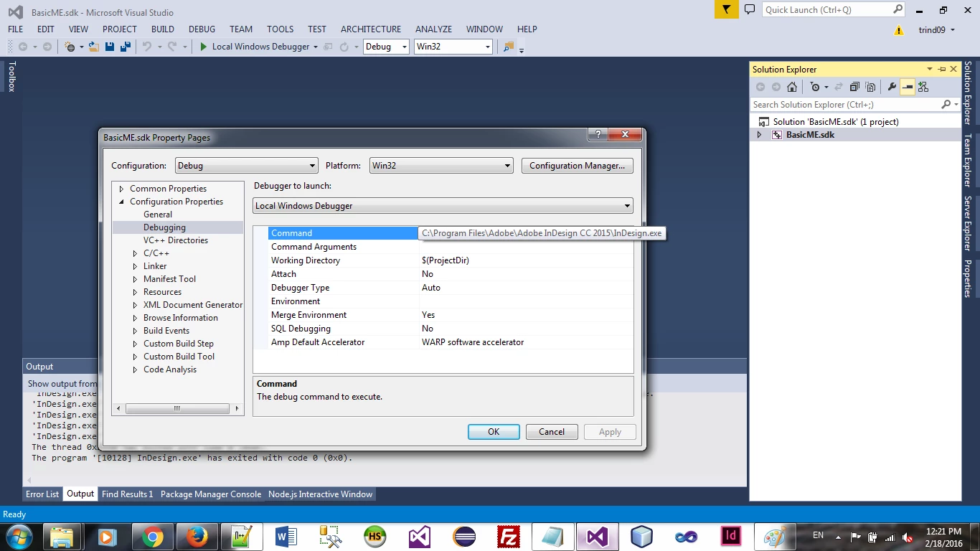Open the ARCHITECTURE menu
The width and height of the screenshot is (980, 551).
click(x=371, y=29)
